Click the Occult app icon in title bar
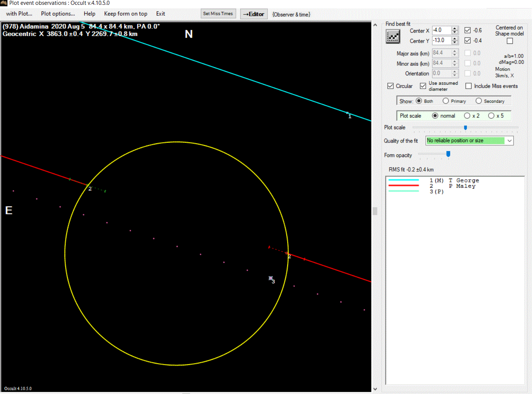 (4, 3)
